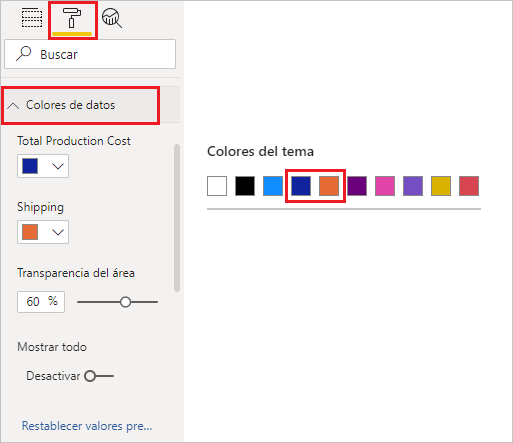Click the Transparencia del área label
Viewport: 513px width, 443px height.
(x=76, y=273)
